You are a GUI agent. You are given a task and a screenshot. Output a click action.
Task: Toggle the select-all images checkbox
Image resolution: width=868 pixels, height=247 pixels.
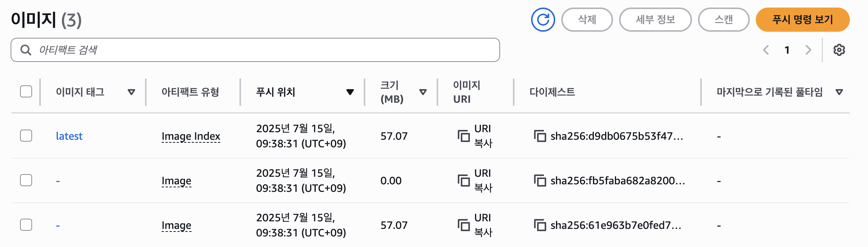[x=26, y=91]
